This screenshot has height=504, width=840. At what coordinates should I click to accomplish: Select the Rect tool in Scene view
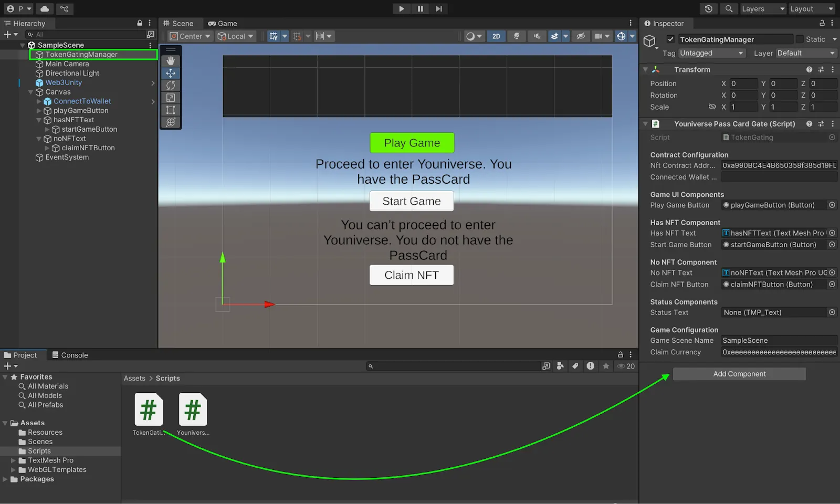171,110
